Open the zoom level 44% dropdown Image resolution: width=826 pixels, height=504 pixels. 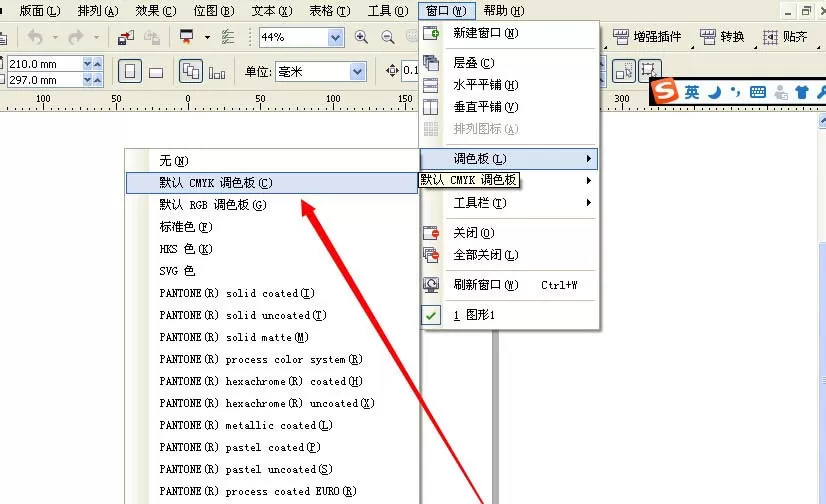point(335,37)
